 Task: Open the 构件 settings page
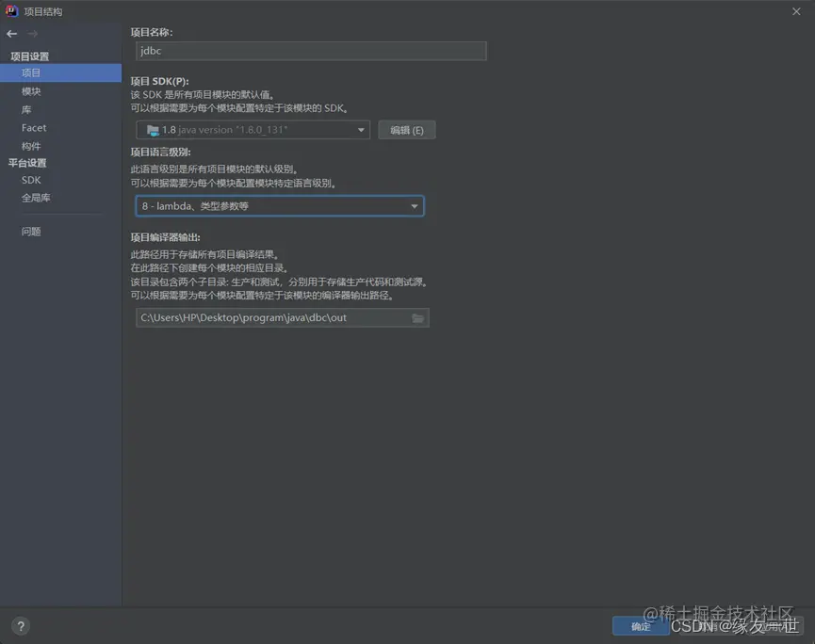(33, 145)
